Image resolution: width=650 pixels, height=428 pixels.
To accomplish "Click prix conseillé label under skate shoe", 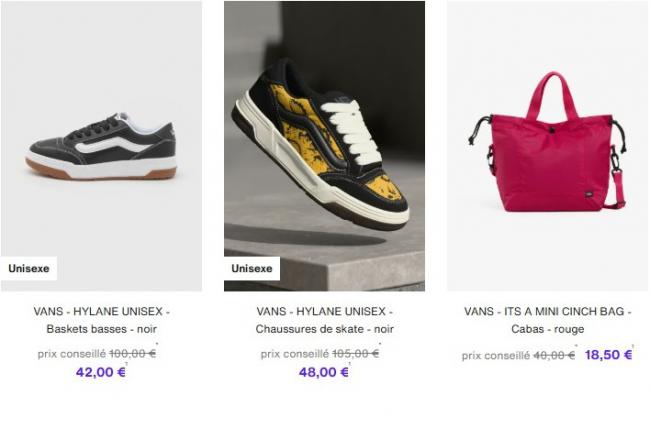I will coord(295,354).
